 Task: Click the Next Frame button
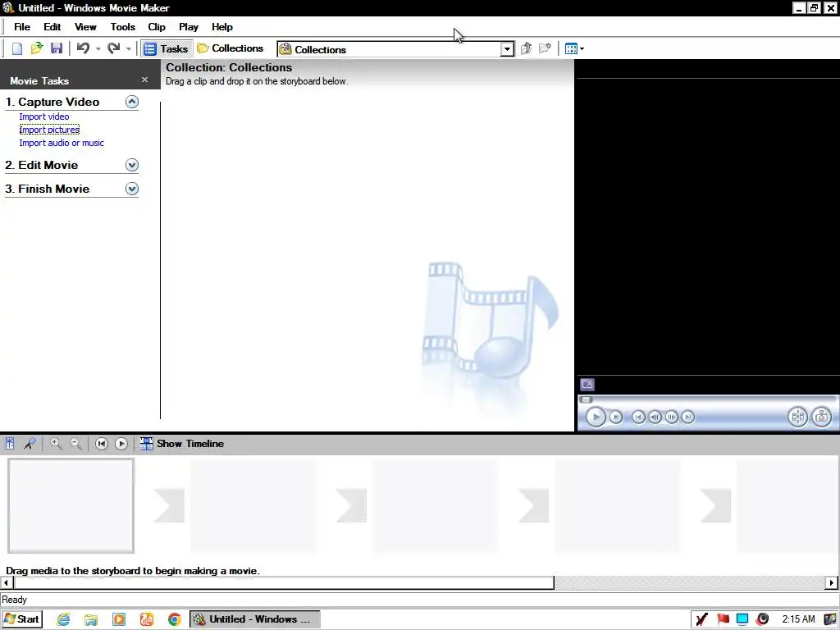(671, 417)
